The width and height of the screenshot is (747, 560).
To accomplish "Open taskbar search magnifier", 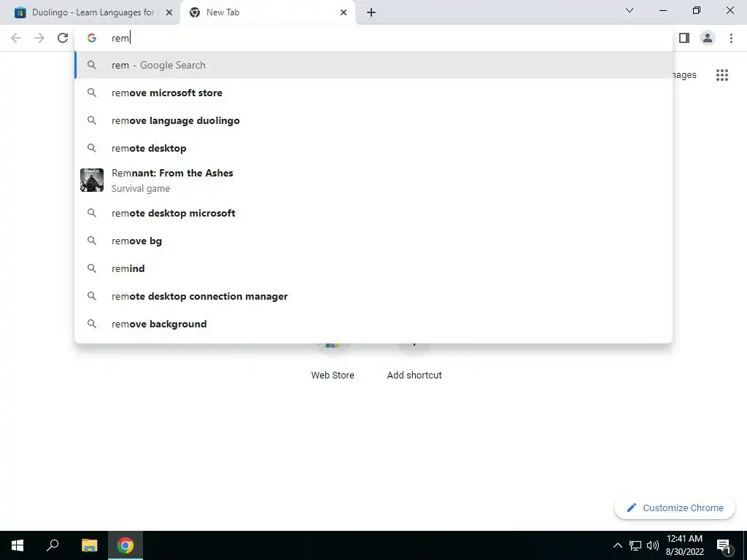I will pyautogui.click(x=53, y=545).
